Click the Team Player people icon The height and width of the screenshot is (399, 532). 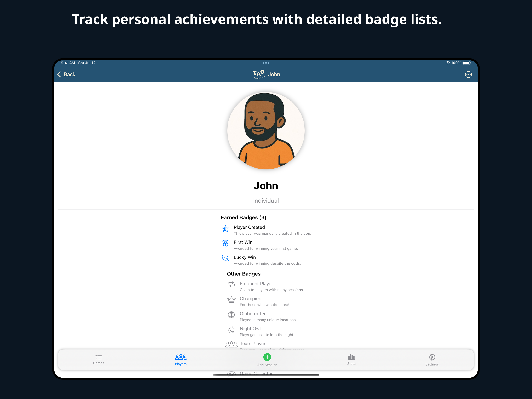[231, 344]
